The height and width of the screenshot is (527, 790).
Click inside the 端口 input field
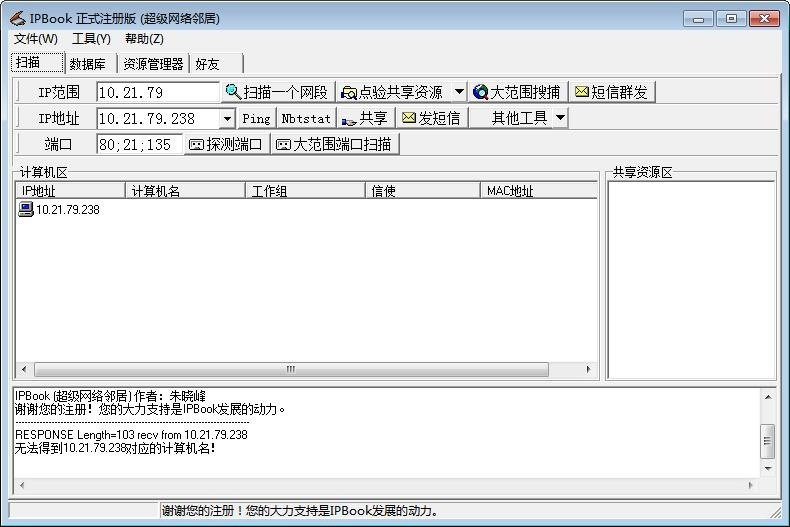tap(139, 144)
